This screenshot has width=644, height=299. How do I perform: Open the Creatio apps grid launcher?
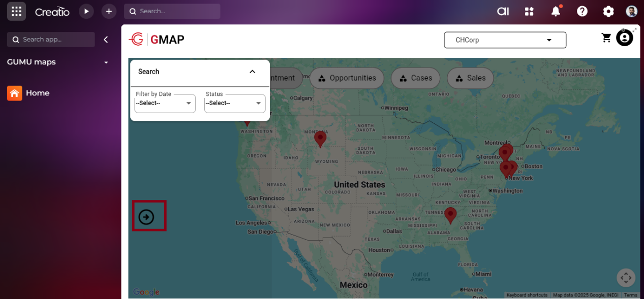pos(16,11)
